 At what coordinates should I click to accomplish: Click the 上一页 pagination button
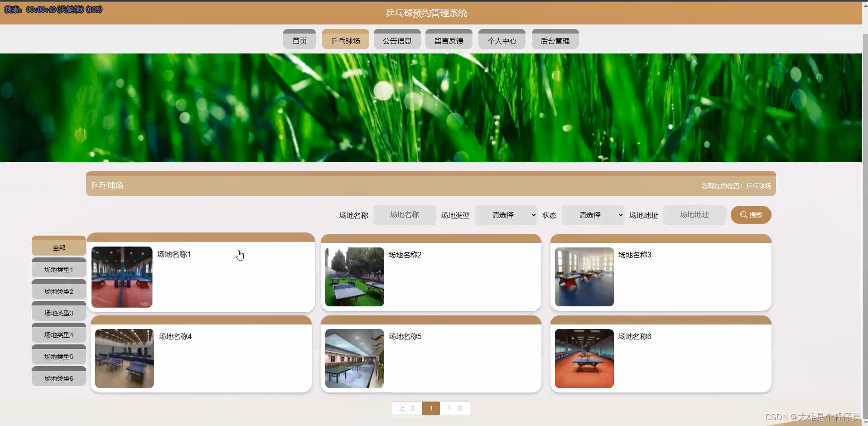pyautogui.click(x=407, y=407)
